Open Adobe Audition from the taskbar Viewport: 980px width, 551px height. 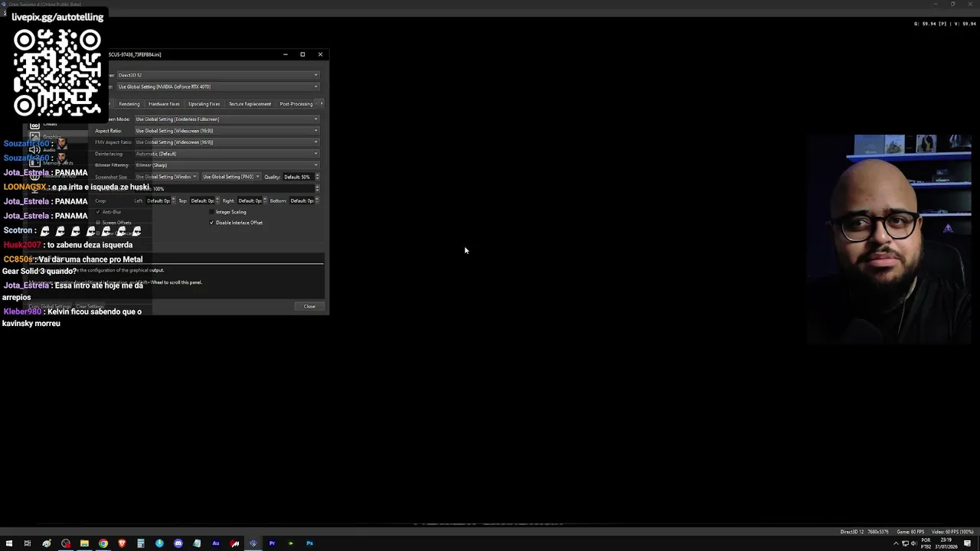216,543
